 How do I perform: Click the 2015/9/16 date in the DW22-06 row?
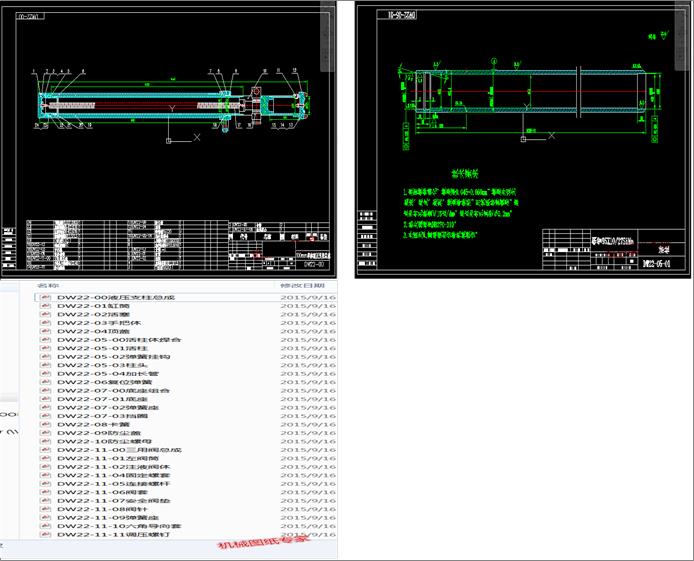coord(308,382)
